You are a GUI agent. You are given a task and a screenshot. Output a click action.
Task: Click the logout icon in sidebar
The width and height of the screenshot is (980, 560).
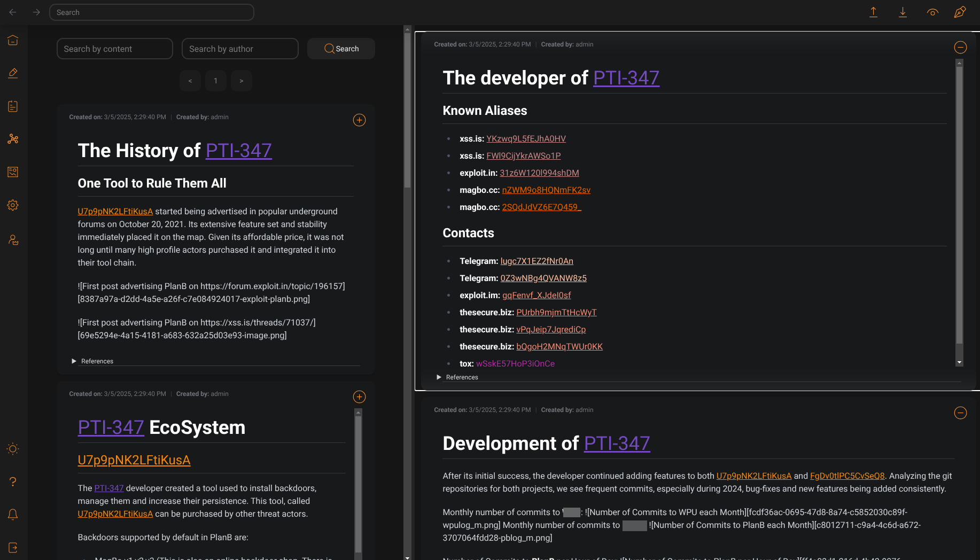click(x=13, y=548)
